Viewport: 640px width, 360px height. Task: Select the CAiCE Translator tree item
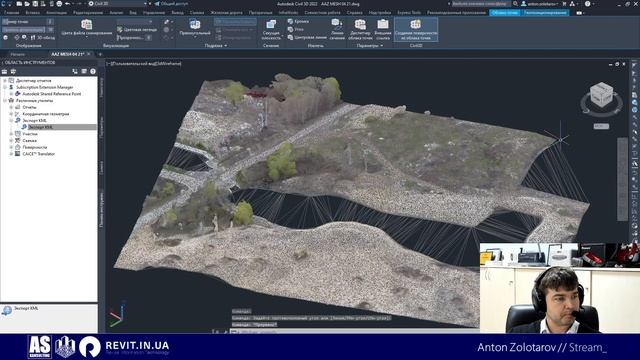click(x=38, y=154)
